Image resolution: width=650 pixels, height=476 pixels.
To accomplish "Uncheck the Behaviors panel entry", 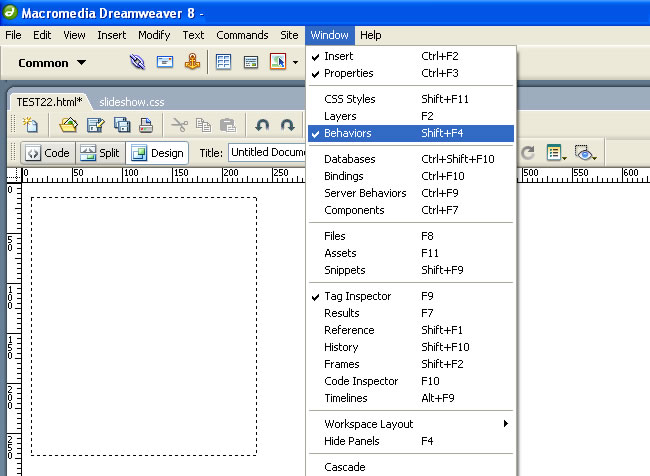I will pyautogui.click(x=348, y=133).
